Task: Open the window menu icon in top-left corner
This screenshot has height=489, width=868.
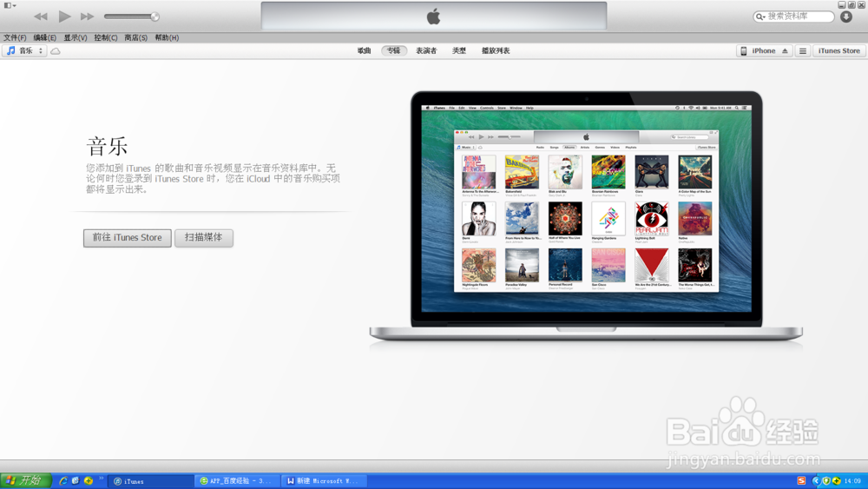Action: coord(10,5)
